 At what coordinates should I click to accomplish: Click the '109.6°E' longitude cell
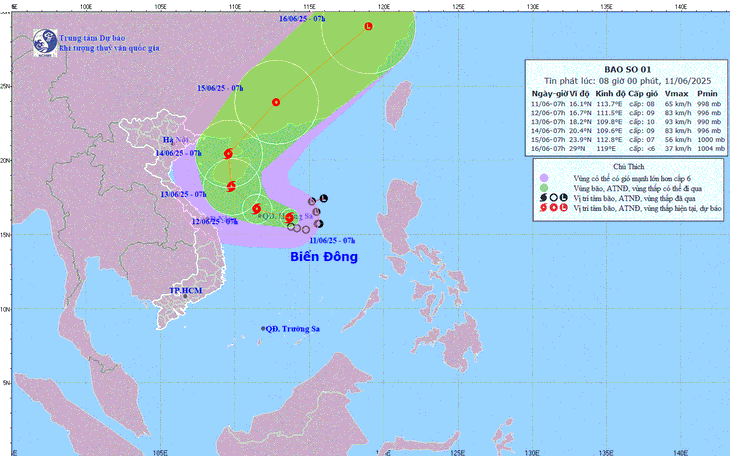[609, 131]
